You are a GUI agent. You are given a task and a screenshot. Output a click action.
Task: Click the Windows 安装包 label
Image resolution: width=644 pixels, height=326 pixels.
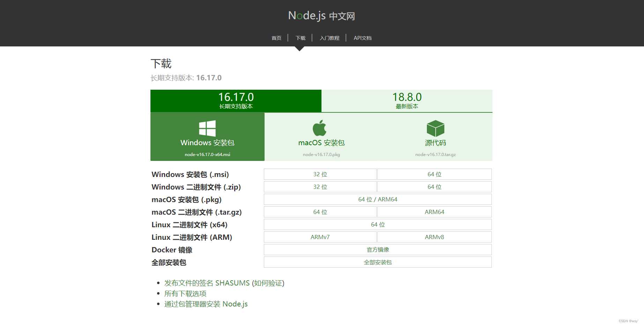(207, 143)
